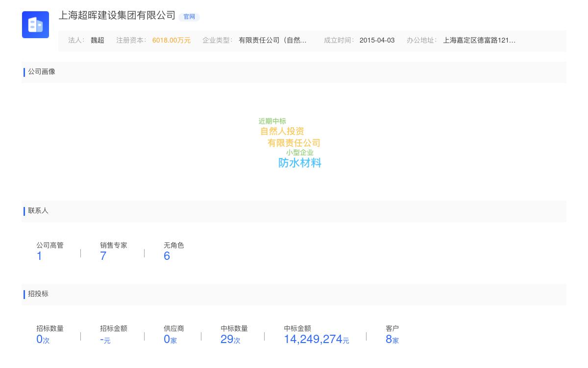Click the 法人： field label
Viewport: 588px width, 368px height.
point(76,41)
